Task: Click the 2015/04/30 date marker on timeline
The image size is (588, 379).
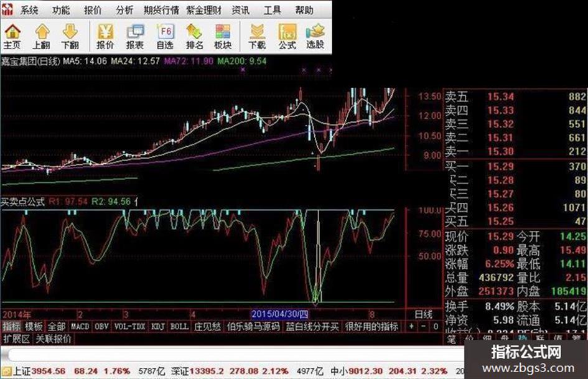Action: point(280,314)
